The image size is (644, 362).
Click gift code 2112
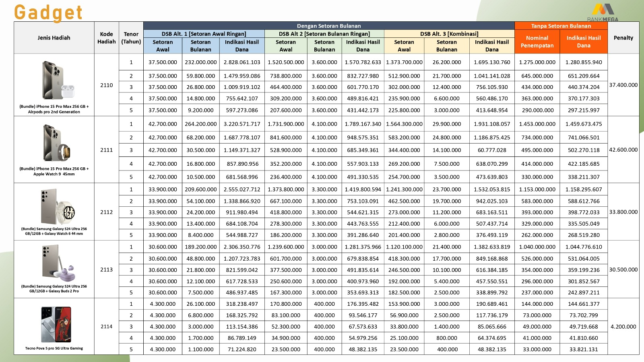click(x=106, y=212)
